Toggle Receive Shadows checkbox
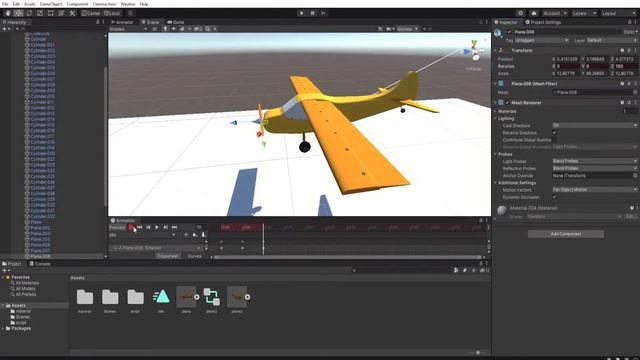Viewport: 640px width, 360px height. click(x=554, y=133)
